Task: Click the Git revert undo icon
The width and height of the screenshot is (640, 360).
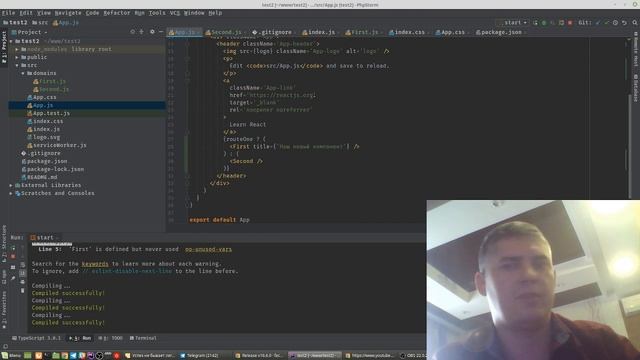Action: pyautogui.click(x=624, y=23)
